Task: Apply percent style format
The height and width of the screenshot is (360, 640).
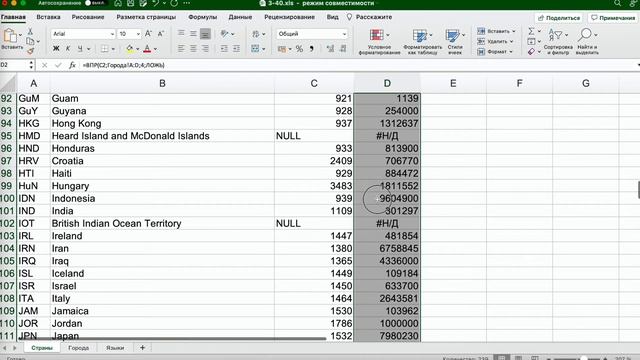Action: click(x=299, y=49)
